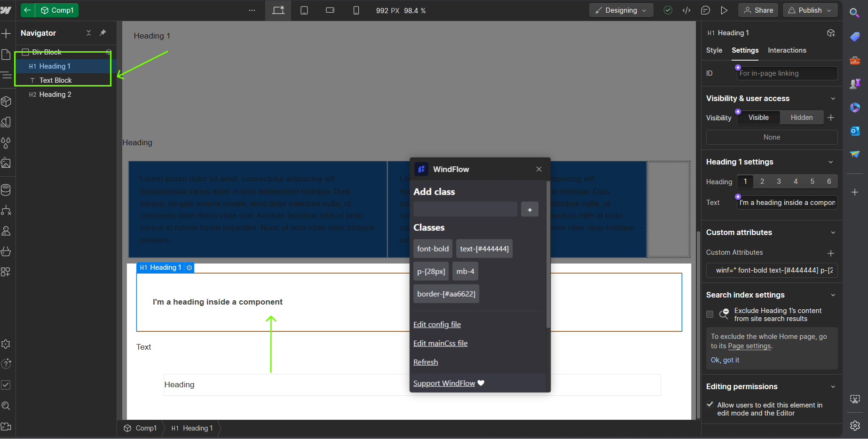Open the Designing mode dropdown
The height and width of the screenshot is (439, 868).
pyautogui.click(x=621, y=10)
